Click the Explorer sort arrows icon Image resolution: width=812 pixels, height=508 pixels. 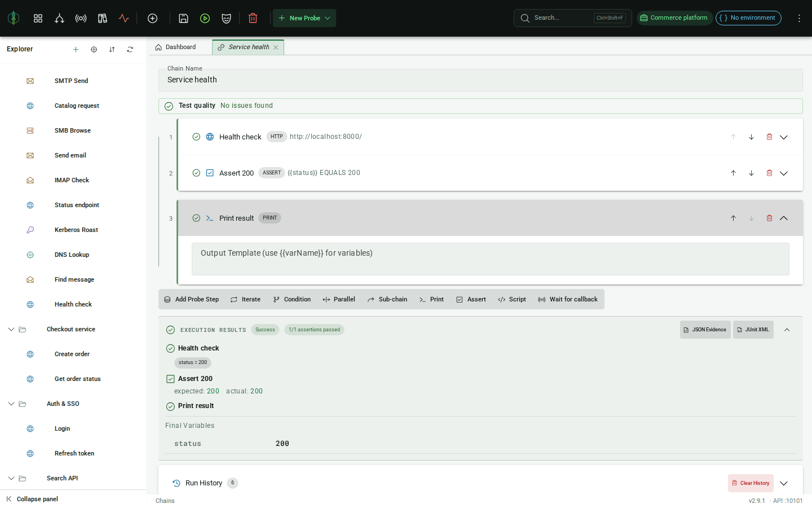tap(112, 49)
